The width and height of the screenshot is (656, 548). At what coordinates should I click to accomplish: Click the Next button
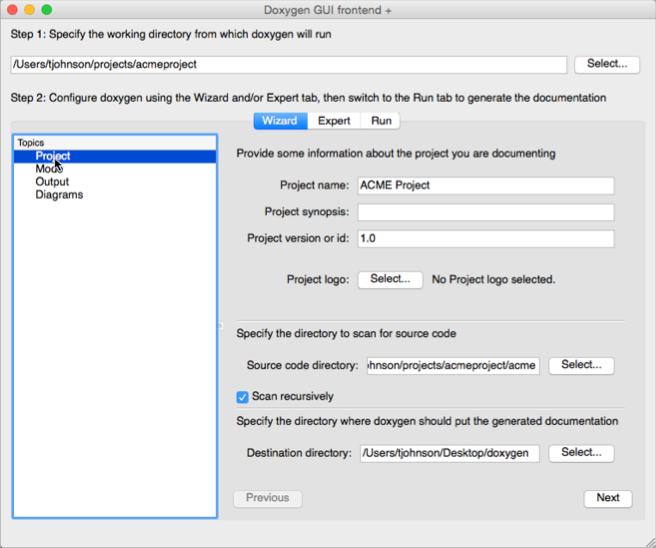(x=607, y=498)
